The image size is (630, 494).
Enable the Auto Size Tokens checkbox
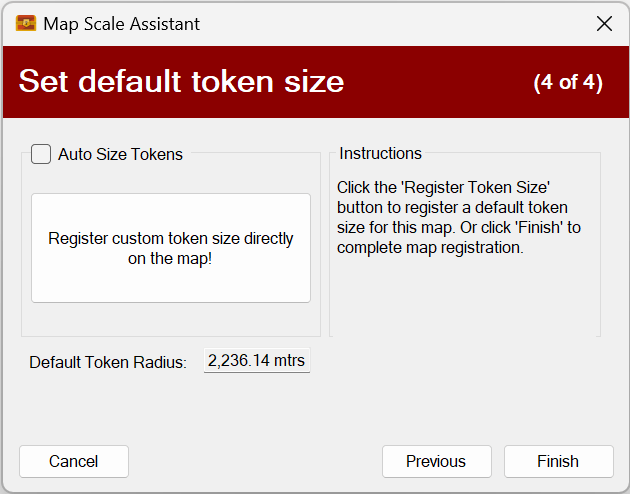[41, 154]
